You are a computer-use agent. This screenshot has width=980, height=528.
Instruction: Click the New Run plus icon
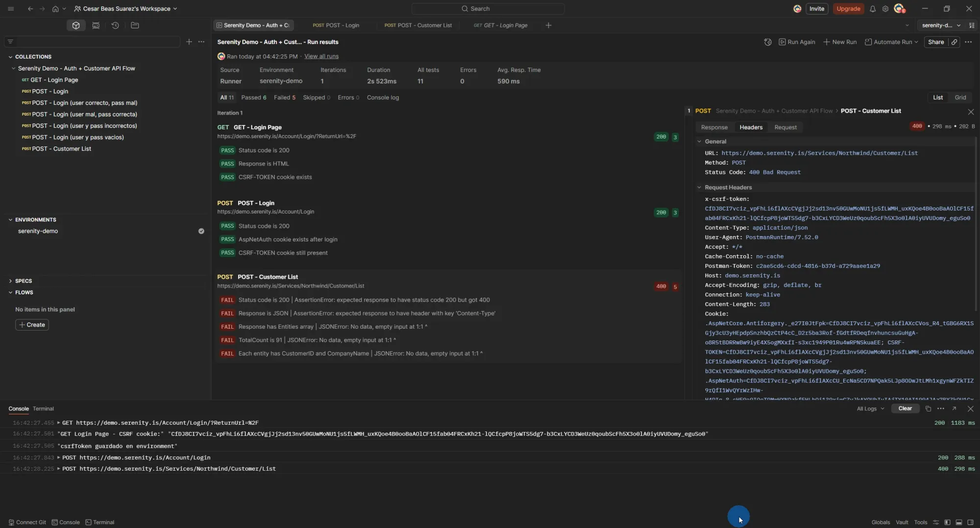click(828, 42)
